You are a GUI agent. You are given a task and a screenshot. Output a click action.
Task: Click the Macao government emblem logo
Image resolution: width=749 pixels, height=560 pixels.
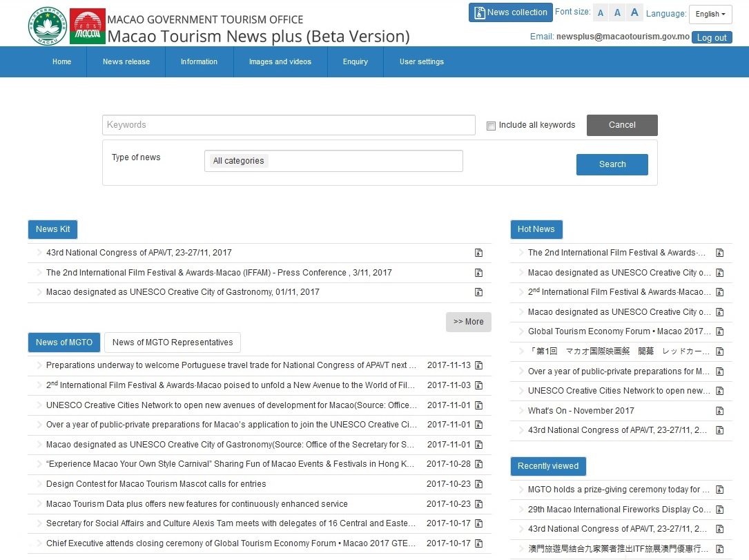[x=48, y=26]
